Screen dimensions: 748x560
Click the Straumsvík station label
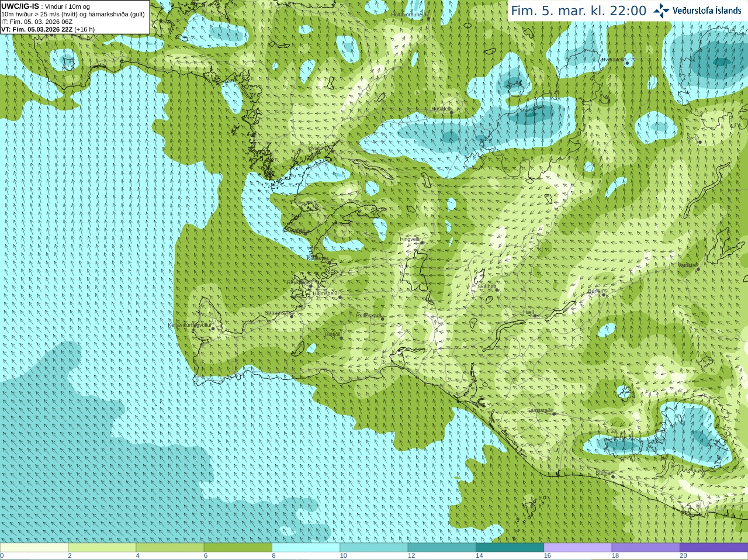tap(278, 313)
